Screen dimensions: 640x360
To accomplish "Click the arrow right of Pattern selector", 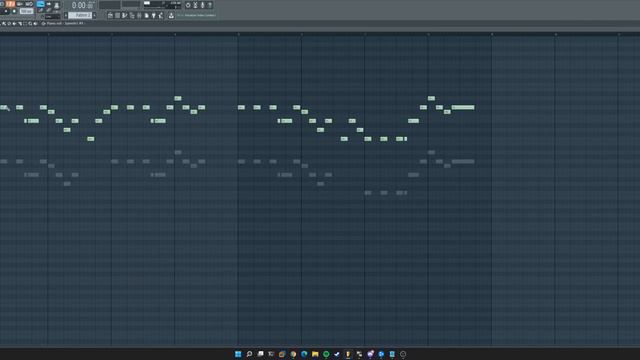I will point(95,15).
